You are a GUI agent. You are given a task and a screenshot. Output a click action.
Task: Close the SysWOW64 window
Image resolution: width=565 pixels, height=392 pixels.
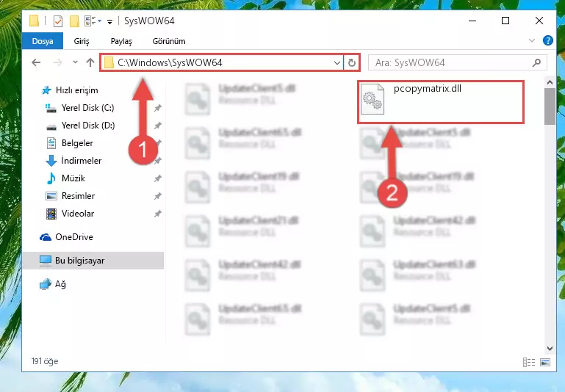pos(539,21)
